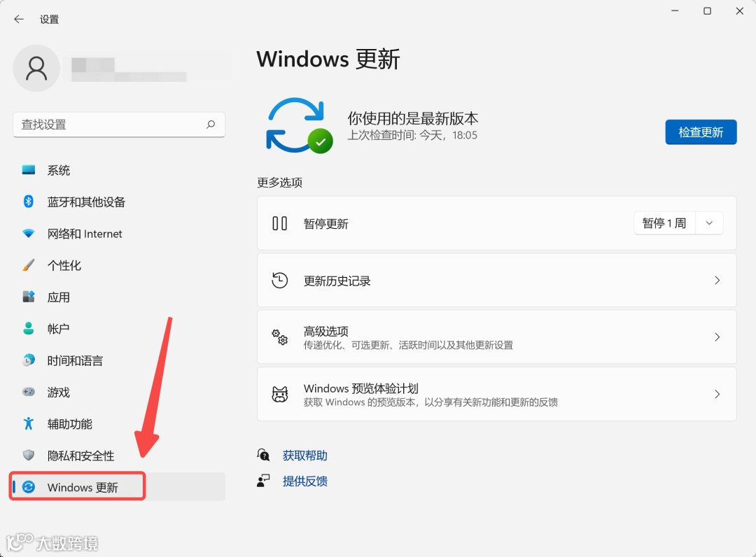Click the 系统 monitor icon

29,169
